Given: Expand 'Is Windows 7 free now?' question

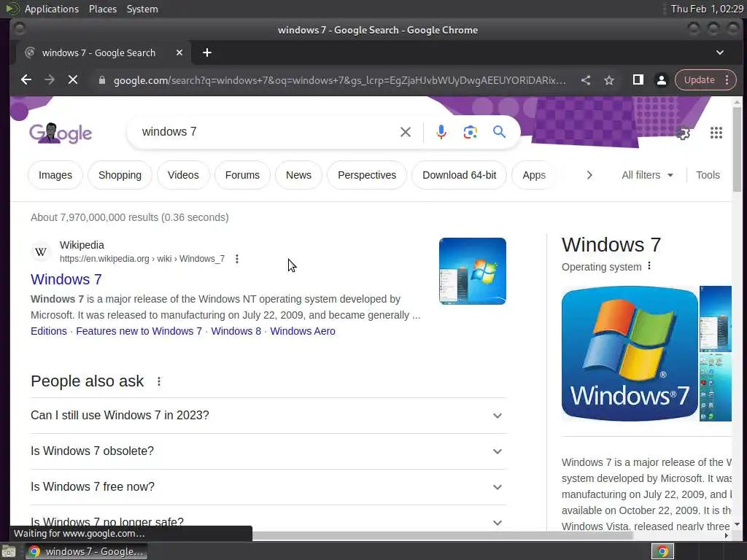Looking at the screenshot, I should tap(268, 486).
